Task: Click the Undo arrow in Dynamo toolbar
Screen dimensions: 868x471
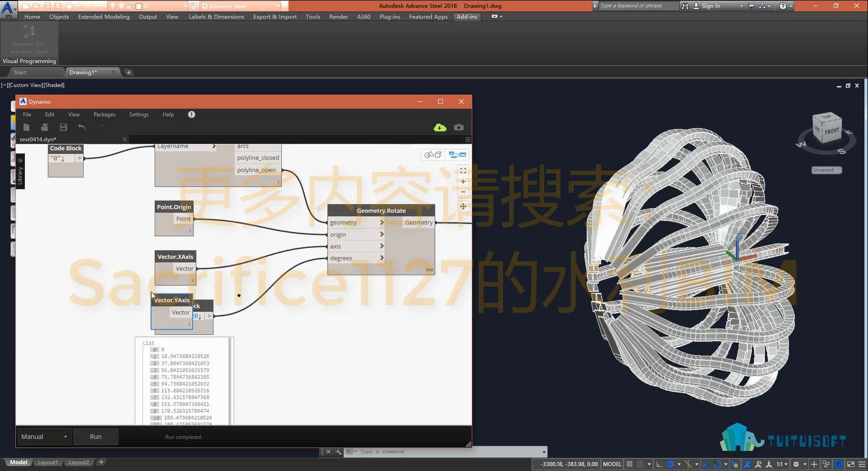Action: coord(82,127)
